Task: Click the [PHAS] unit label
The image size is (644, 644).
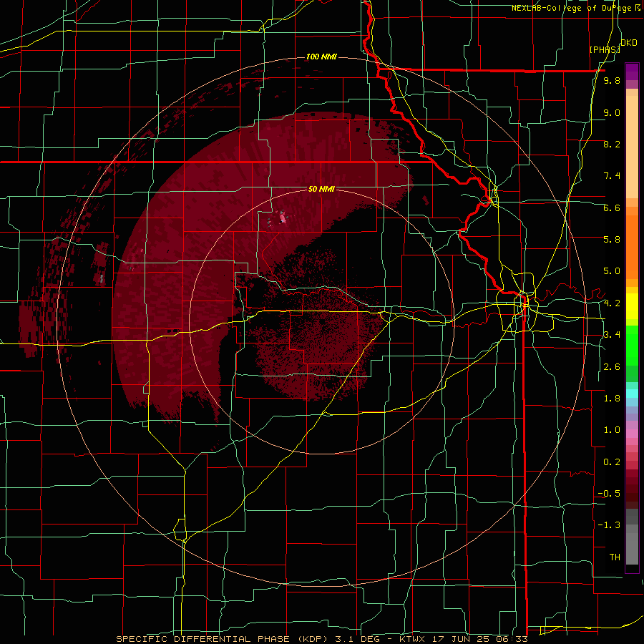Action: (x=605, y=49)
